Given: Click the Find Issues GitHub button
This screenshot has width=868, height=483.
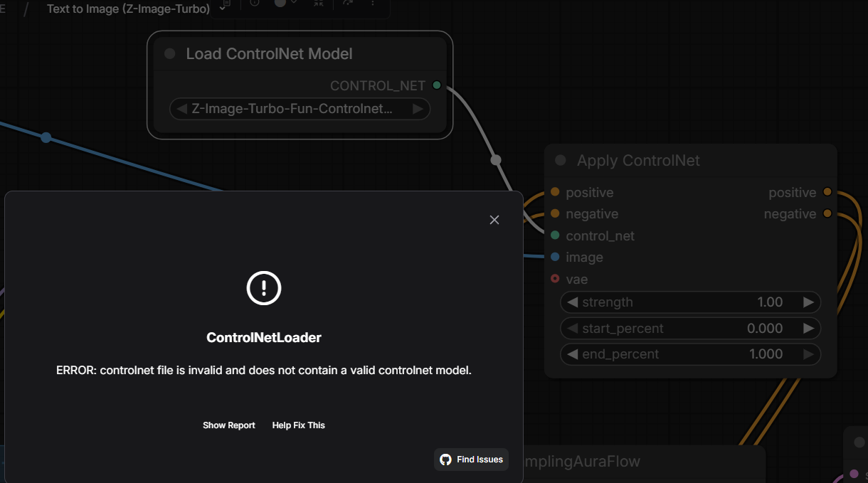Looking at the screenshot, I should [471, 460].
